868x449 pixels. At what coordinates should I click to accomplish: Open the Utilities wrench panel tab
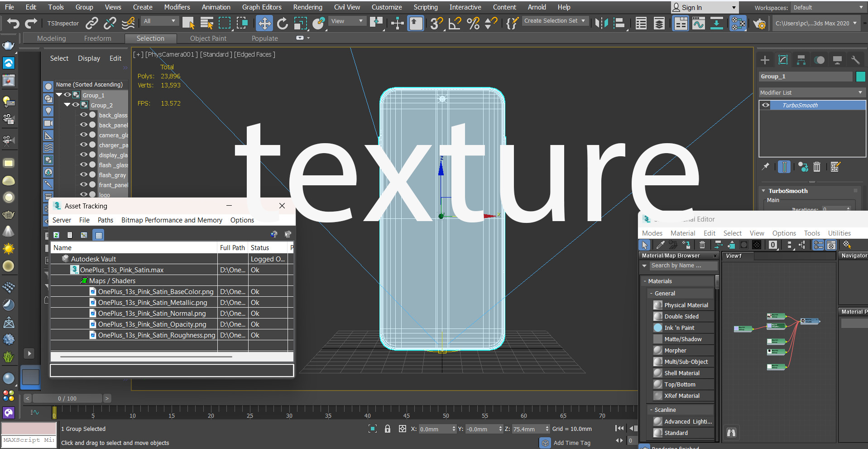(x=855, y=60)
